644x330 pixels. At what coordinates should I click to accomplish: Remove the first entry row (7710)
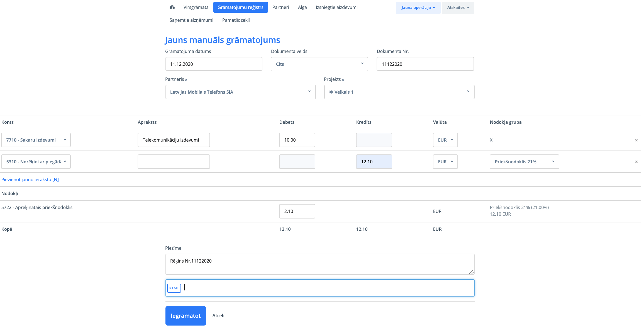click(x=636, y=140)
